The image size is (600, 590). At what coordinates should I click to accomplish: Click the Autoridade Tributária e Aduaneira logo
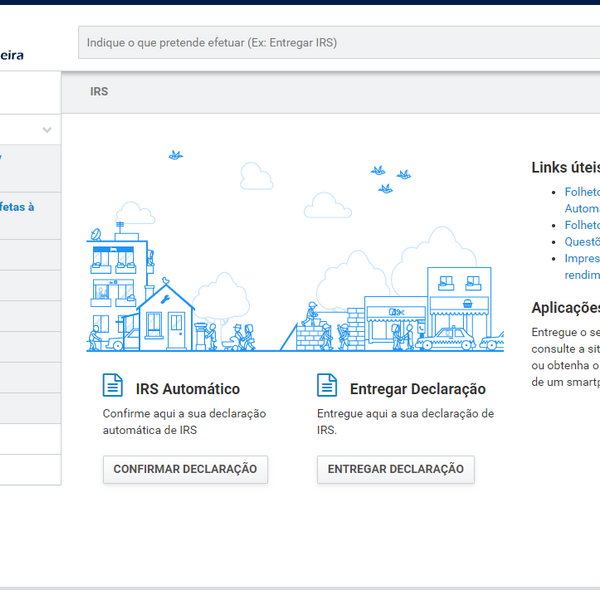click(x=12, y=55)
